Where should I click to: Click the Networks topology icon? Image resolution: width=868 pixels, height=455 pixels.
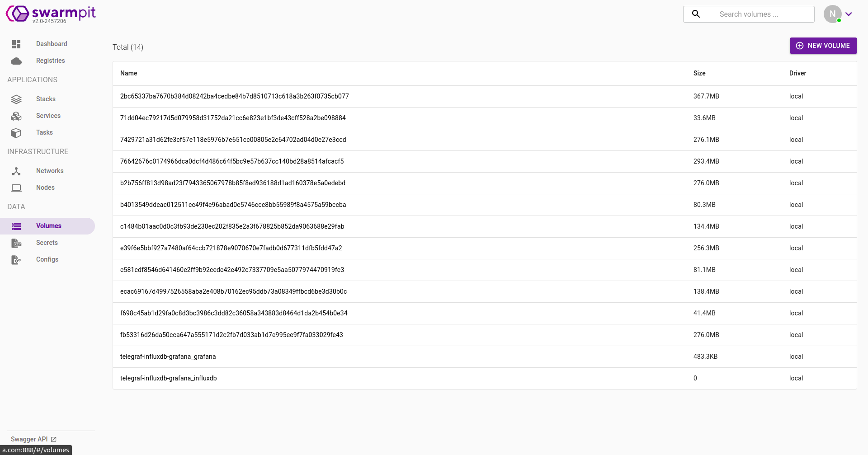[x=16, y=171]
